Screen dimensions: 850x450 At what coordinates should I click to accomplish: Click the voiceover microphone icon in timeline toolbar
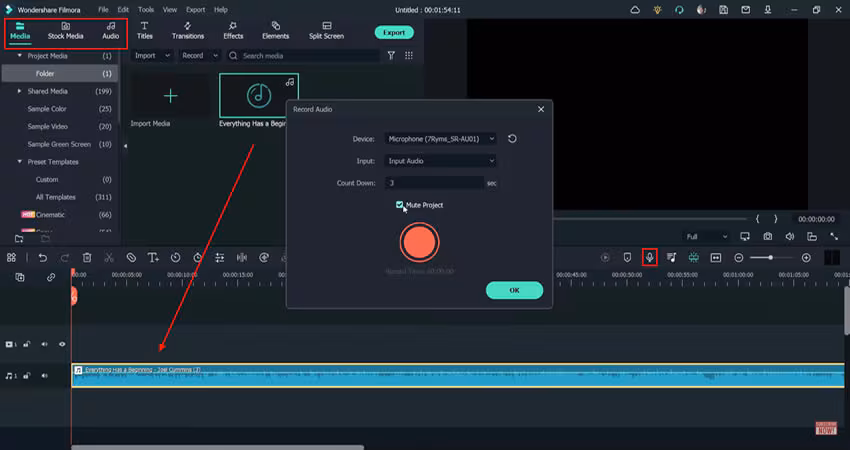point(649,258)
